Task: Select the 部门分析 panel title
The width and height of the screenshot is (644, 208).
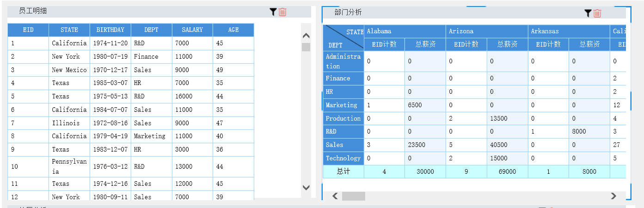Action: [348, 12]
